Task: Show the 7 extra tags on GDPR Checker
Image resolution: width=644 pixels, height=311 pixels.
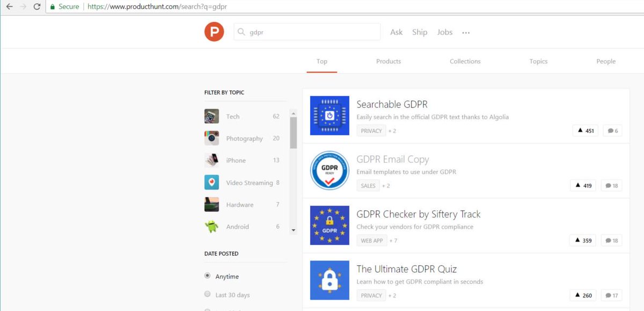Action: coord(393,240)
